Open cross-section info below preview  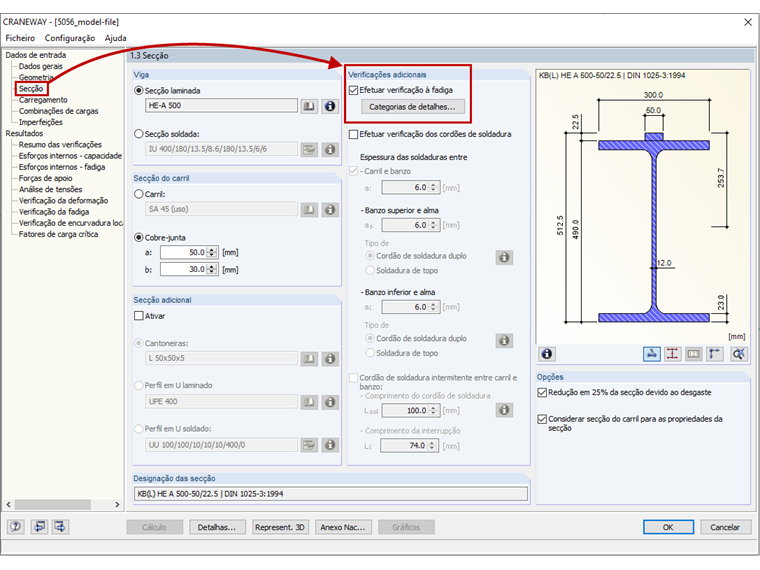pos(547,354)
